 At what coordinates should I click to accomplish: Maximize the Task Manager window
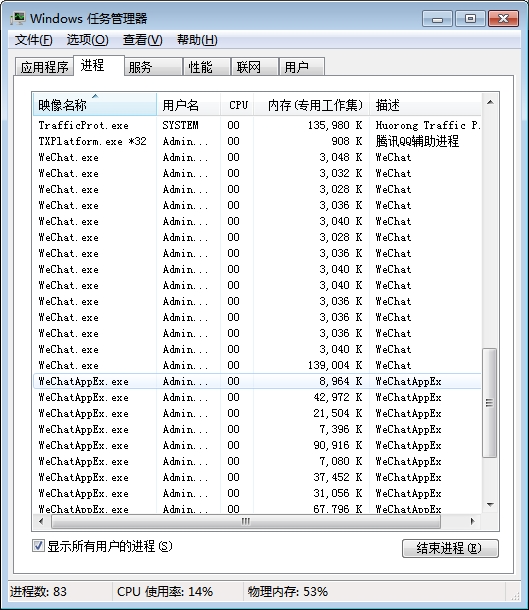470,19
